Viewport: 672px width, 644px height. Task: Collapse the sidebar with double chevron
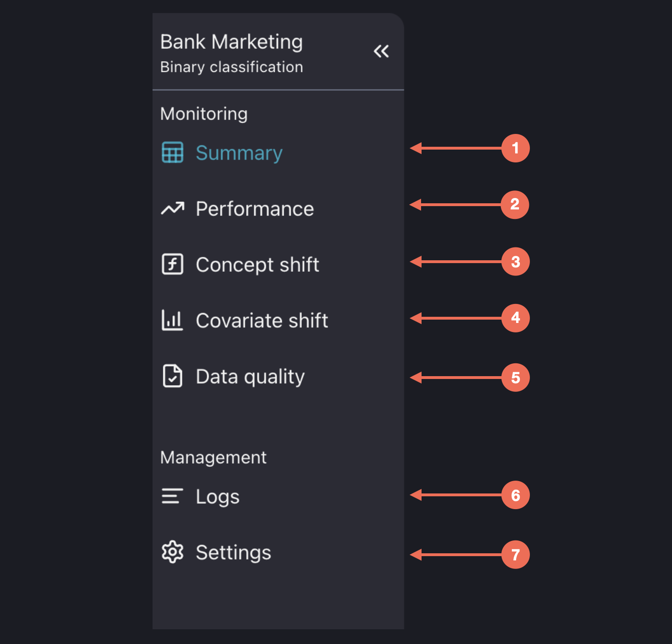click(381, 51)
